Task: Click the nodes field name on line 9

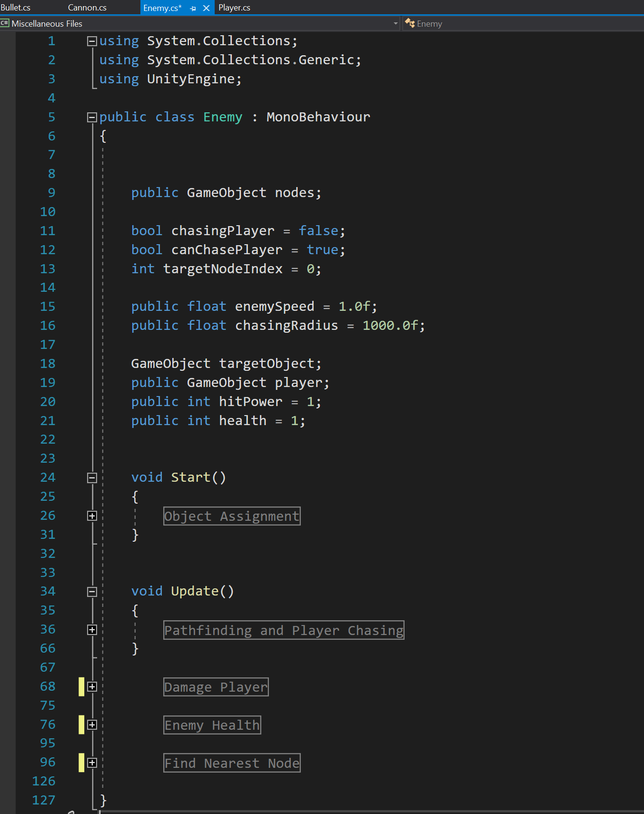Action: tap(295, 193)
